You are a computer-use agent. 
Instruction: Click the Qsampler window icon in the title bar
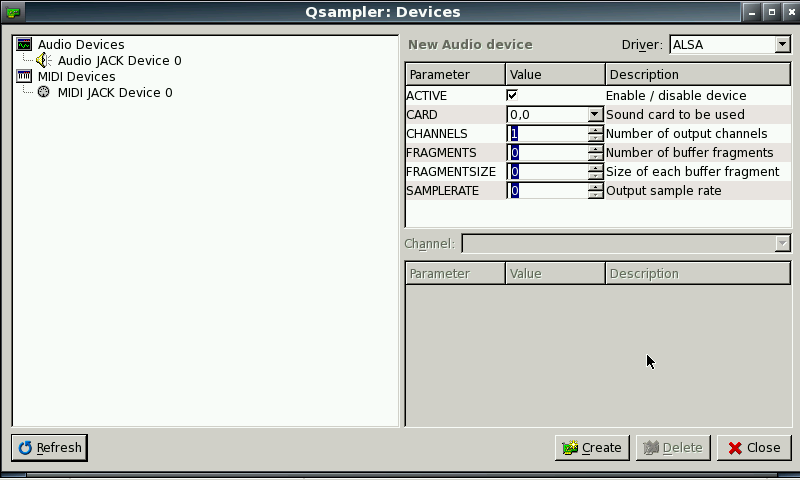13,12
